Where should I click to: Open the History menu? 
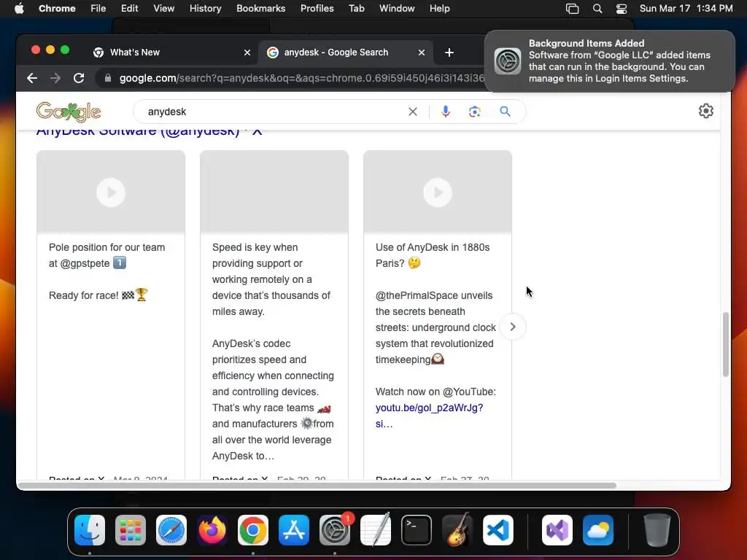tap(205, 9)
